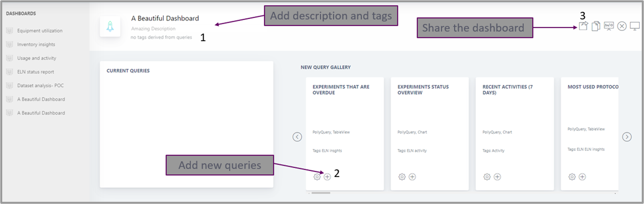Screen dimensions: 644x204
Task: Add Experiments That Are Overdue query
Action: [x=327, y=177]
